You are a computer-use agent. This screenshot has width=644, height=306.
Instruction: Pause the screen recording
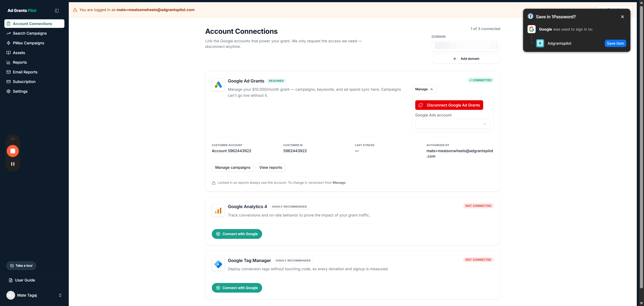click(x=13, y=164)
